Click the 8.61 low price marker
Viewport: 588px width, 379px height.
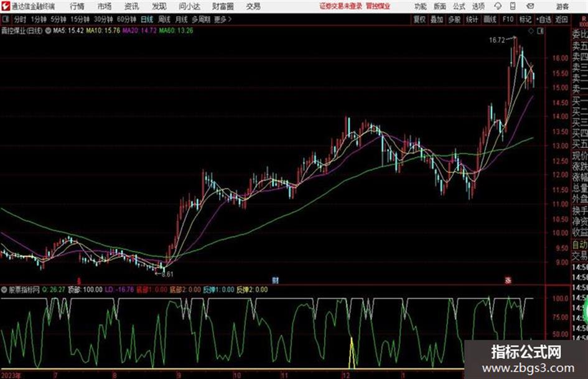(x=167, y=274)
